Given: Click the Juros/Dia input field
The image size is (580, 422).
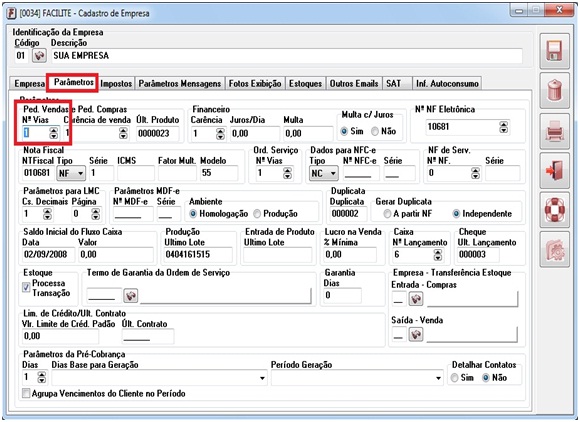Looking at the screenshot, I should pos(254,134).
